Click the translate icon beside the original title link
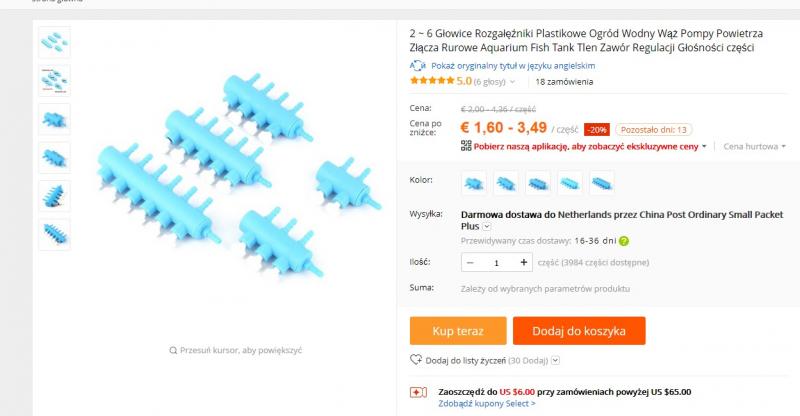The width and height of the screenshot is (800, 416). (x=418, y=65)
